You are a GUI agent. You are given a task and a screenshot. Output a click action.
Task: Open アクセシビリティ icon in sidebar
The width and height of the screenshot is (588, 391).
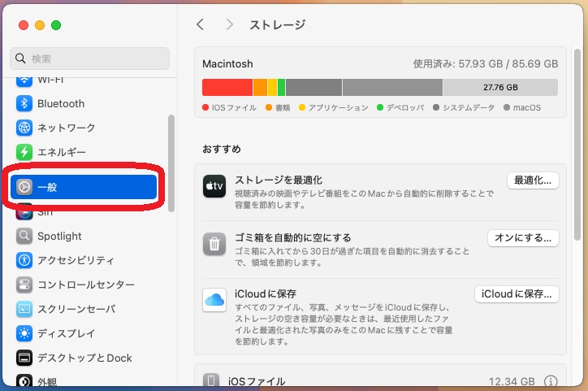point(24,260)
